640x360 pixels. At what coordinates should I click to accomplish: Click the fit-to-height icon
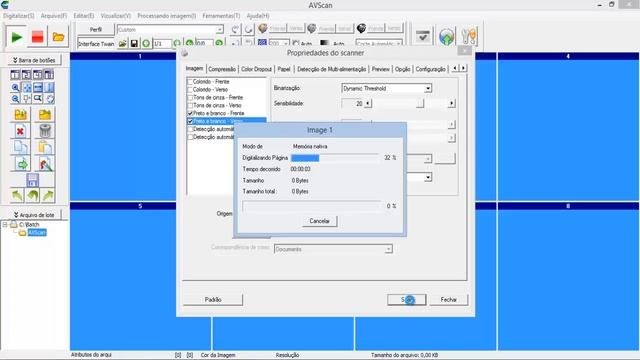coord(49,87)
